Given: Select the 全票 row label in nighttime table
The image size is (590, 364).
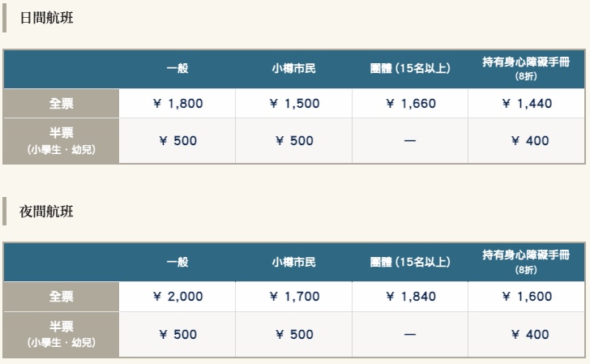Looking at the screenshot, I should pyautogui.click(x=62, y=298).
